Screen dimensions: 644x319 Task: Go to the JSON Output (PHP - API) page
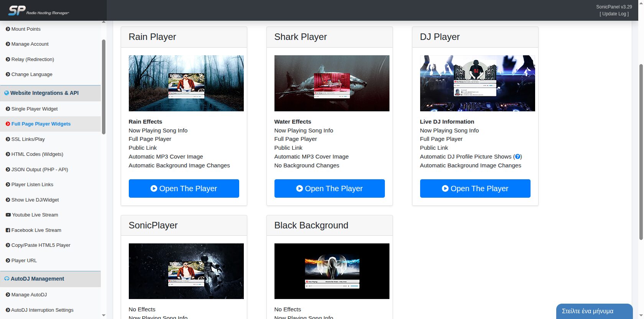(x=39, y=170)
